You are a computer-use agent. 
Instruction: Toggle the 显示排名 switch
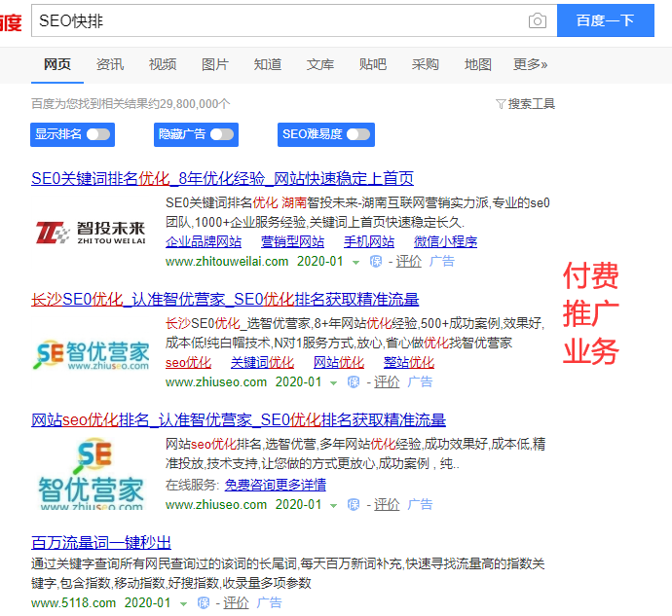(x=98, y=134)
